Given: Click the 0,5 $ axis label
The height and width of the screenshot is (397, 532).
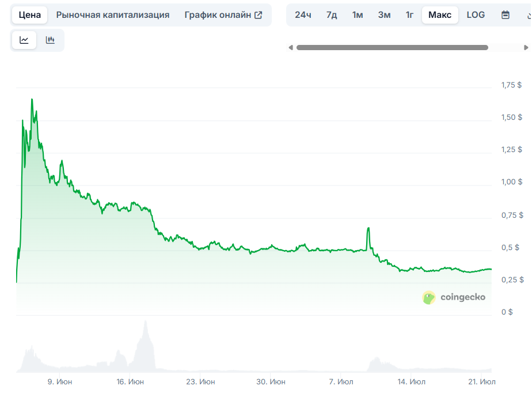Looking at the screenshot, I should pyautogui.click(x=510, y=247).
